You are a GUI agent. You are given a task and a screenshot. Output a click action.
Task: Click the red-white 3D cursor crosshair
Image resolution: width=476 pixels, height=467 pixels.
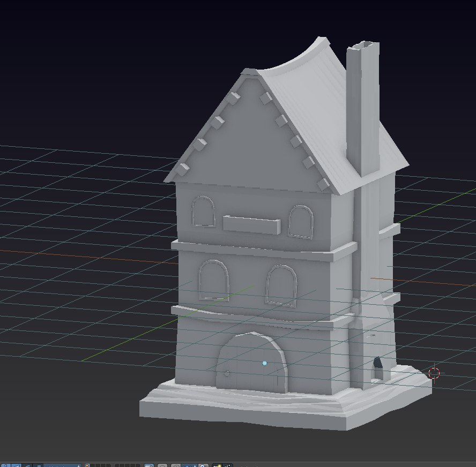click(434, 373)
